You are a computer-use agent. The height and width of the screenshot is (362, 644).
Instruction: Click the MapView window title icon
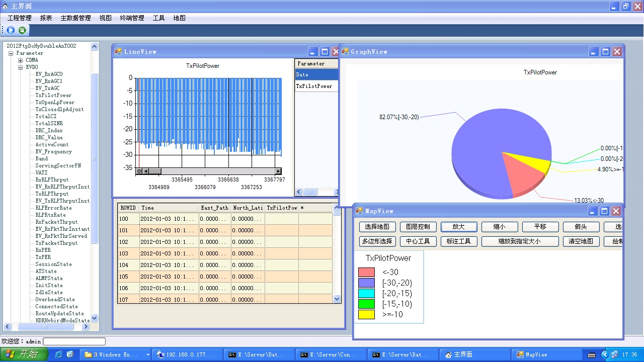pyautogui.click(x=359, y=211)
